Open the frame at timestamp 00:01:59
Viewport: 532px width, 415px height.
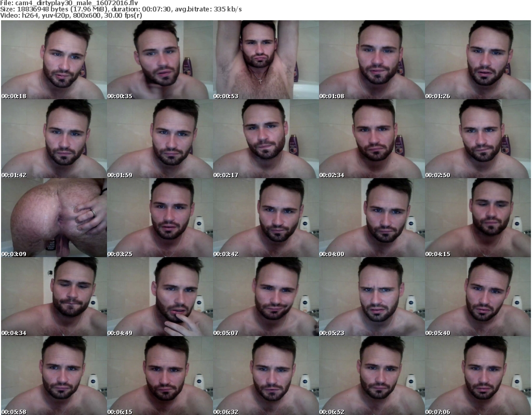pos(160,139)
